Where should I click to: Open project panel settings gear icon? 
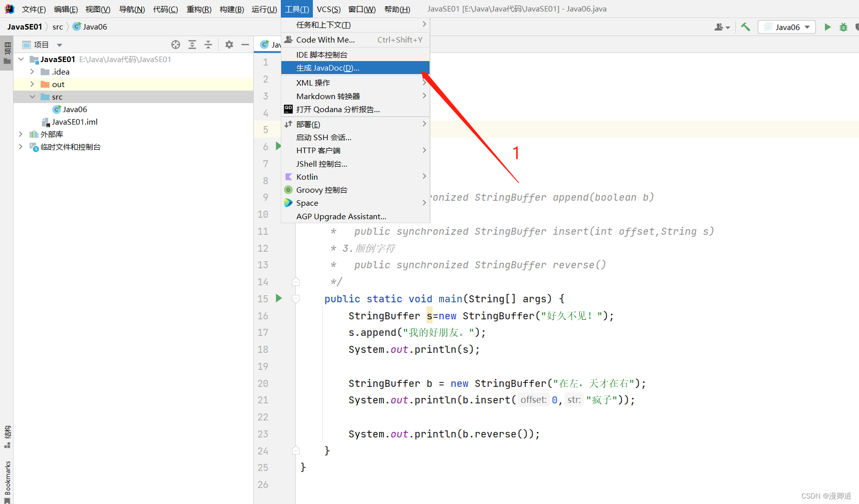(x=229, y=45)
